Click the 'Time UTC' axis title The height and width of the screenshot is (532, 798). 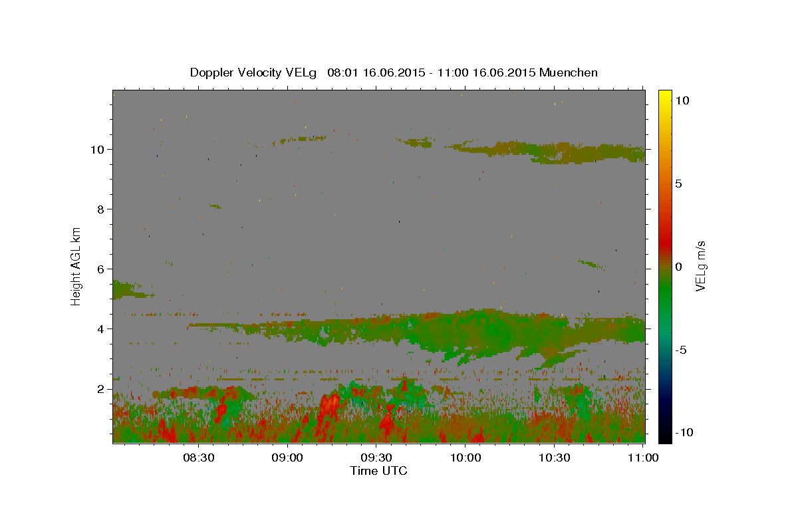(378, 471)
